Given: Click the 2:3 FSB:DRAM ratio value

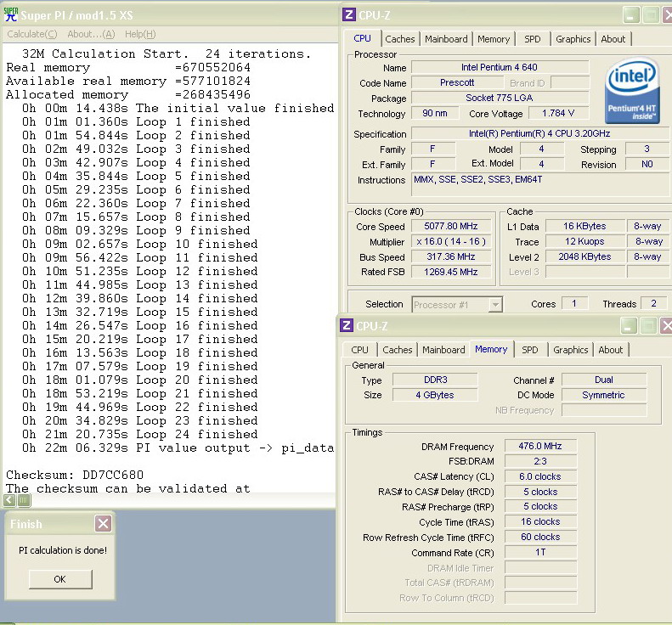Looking at the screenshot, I should 540,461.
